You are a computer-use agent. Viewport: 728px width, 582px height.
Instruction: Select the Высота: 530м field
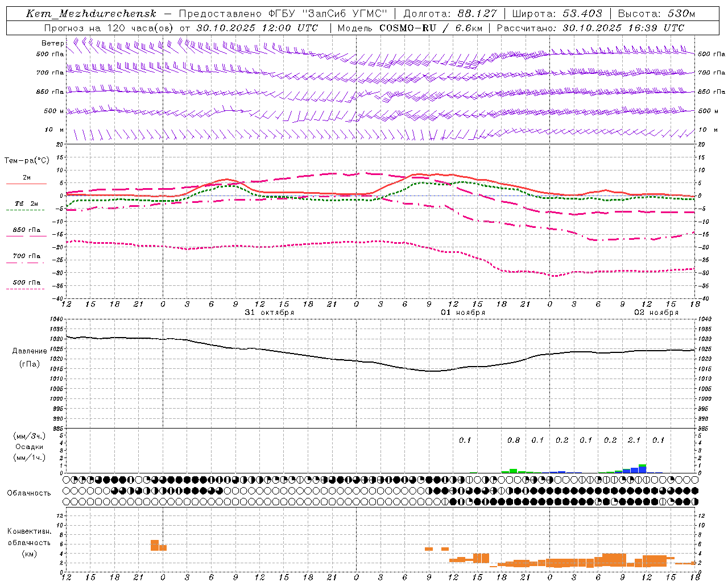point(656,14)
